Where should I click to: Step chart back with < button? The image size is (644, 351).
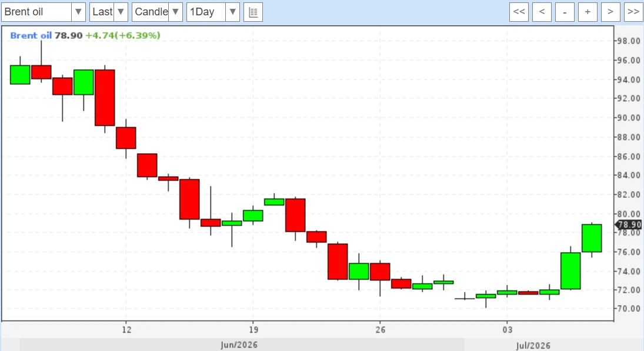tap(542, 12)
